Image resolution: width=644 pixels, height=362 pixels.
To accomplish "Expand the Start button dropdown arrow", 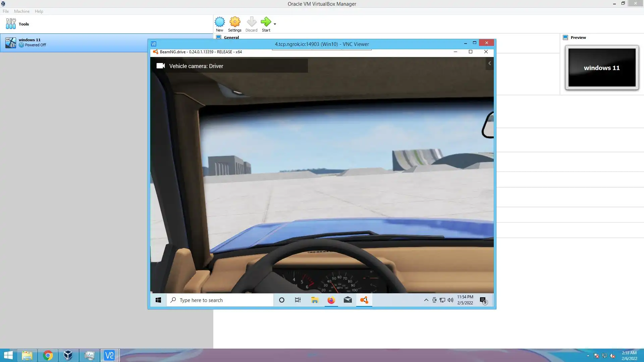I will tap(275, 24).
